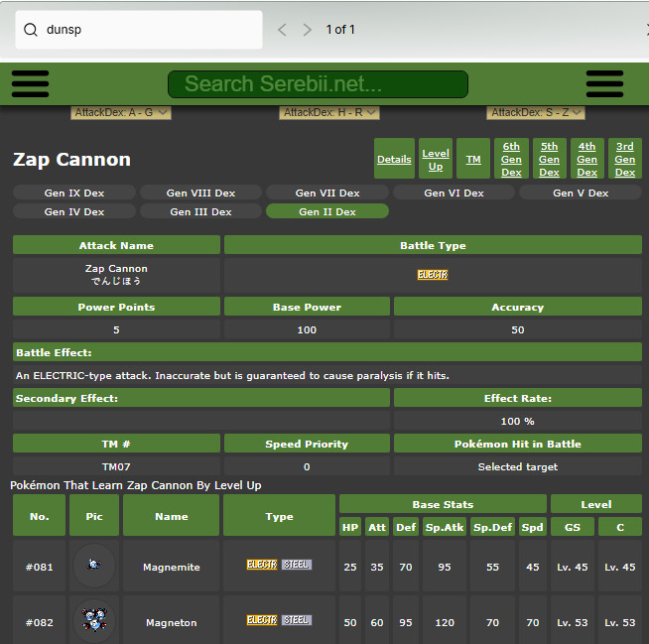This screenshot has height=644, width=649.
Task: Click the Zap Cannon page heading
Action: pos(72,160)
